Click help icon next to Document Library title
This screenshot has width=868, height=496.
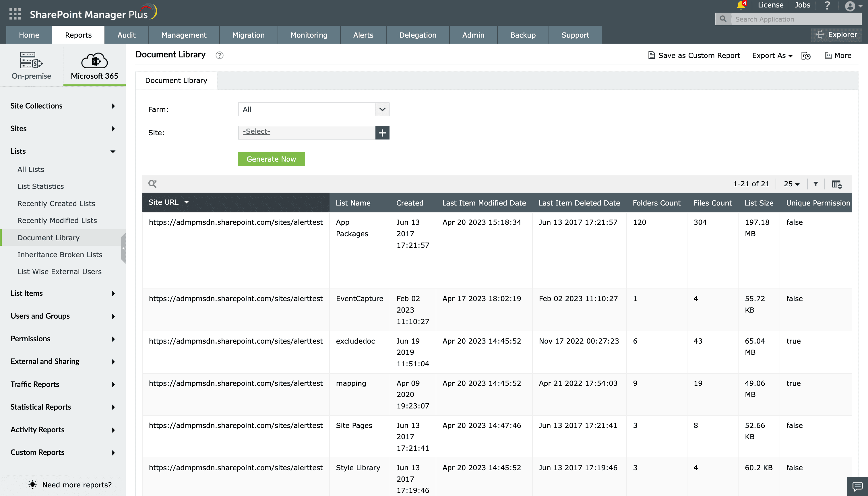[219, 55]
